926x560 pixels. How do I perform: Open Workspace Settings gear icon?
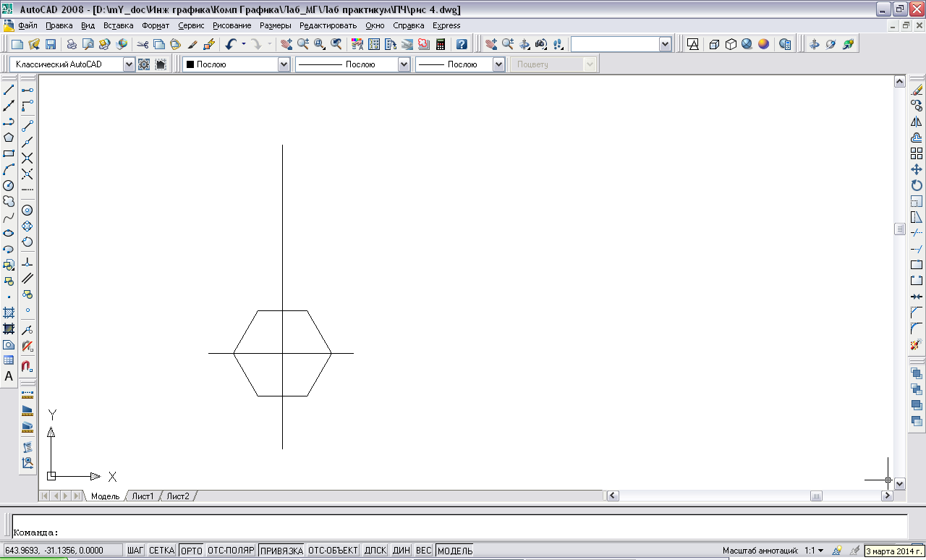(x=144, y=64)
